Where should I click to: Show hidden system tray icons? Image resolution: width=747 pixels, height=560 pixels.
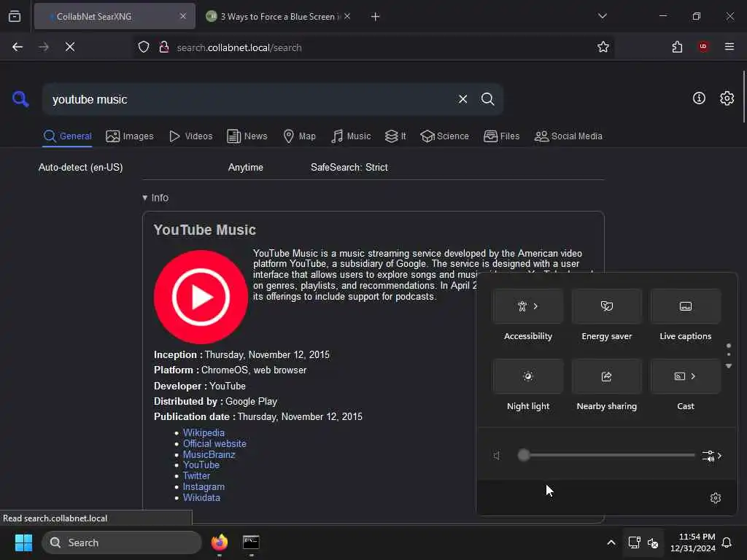[611, 542]
